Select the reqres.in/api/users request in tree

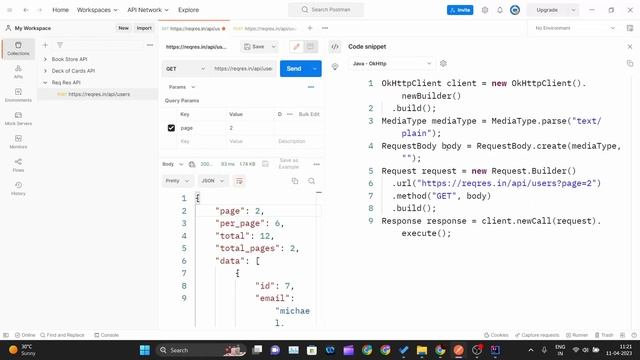[97, 94]
